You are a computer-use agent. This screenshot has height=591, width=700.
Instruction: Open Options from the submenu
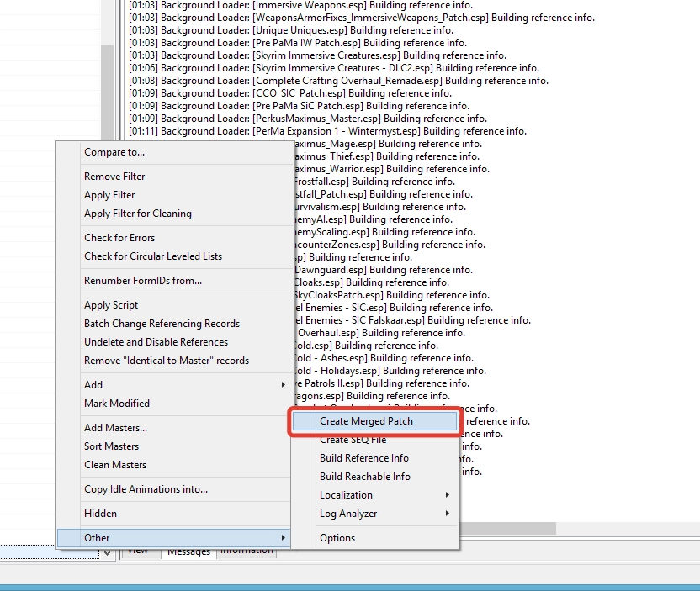coord(337,538)
